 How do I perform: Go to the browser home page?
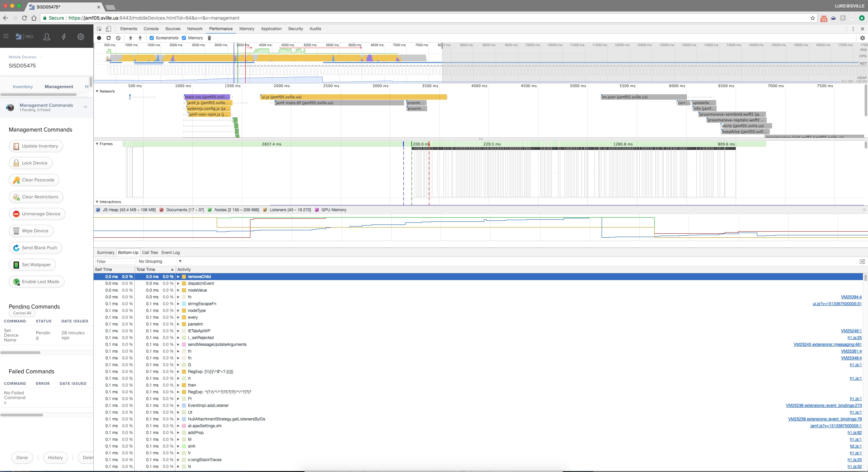[x=34, y=18]
